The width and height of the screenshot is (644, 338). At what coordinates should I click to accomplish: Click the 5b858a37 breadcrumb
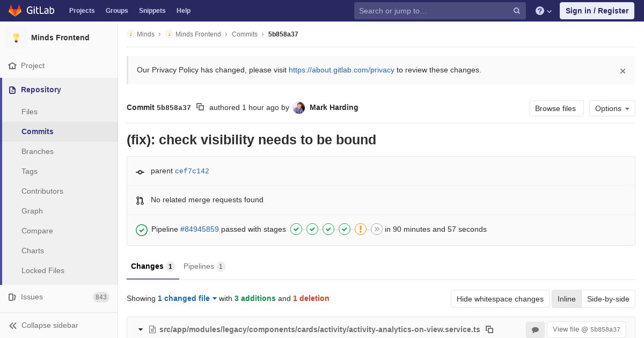click(x=283, y=34)
